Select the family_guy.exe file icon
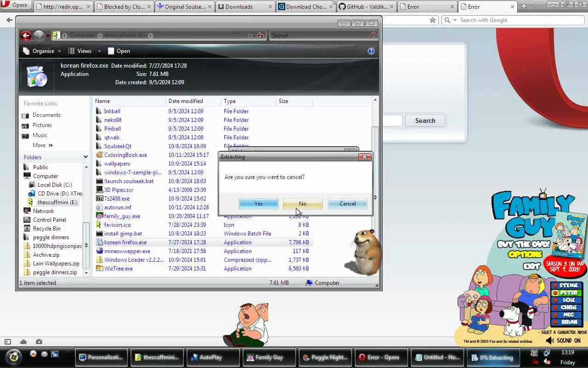Screen dimensions: 588x368 tap(99, 216)
